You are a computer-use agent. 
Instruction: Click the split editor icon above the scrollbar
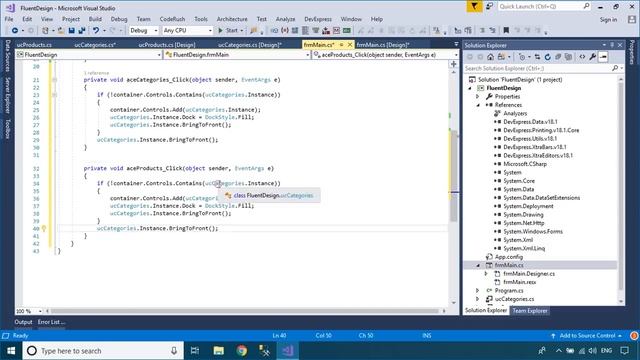453,64
